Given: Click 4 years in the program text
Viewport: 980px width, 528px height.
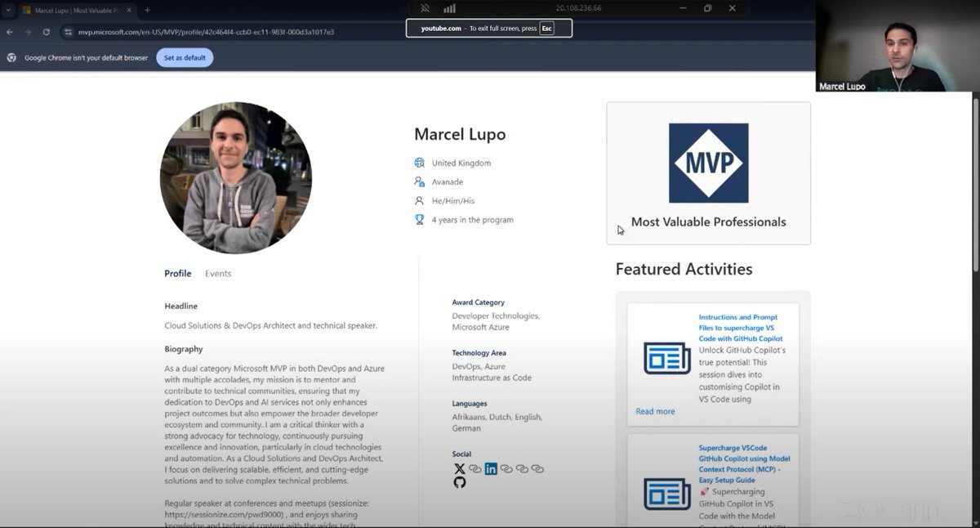Looking at the screenshot, I should click(x=473, y=219).
